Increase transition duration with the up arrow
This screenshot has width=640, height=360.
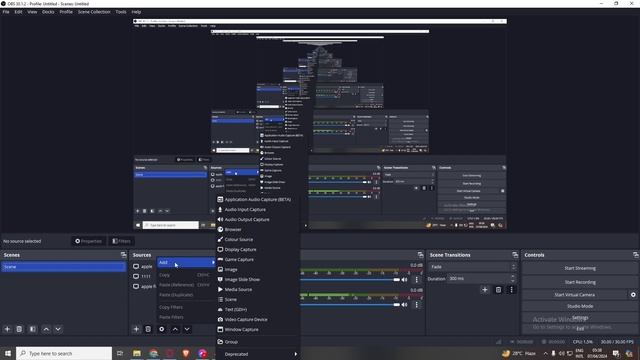pos(513,276)
